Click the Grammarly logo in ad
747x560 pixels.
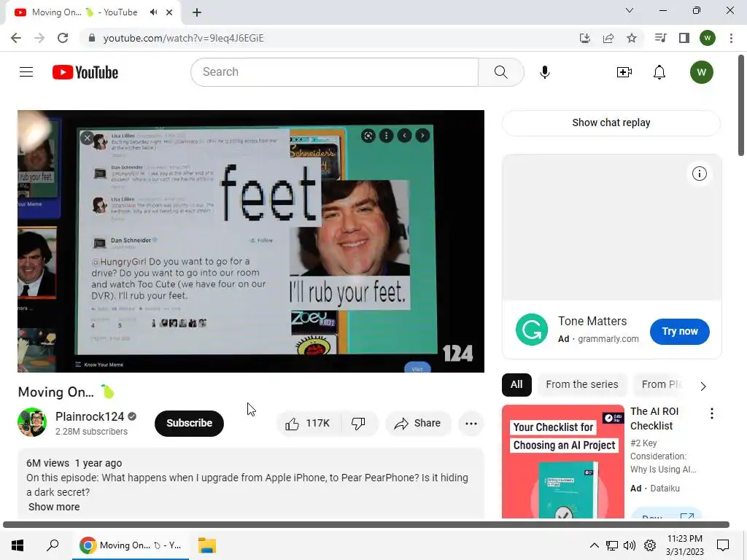click(532, 330)
